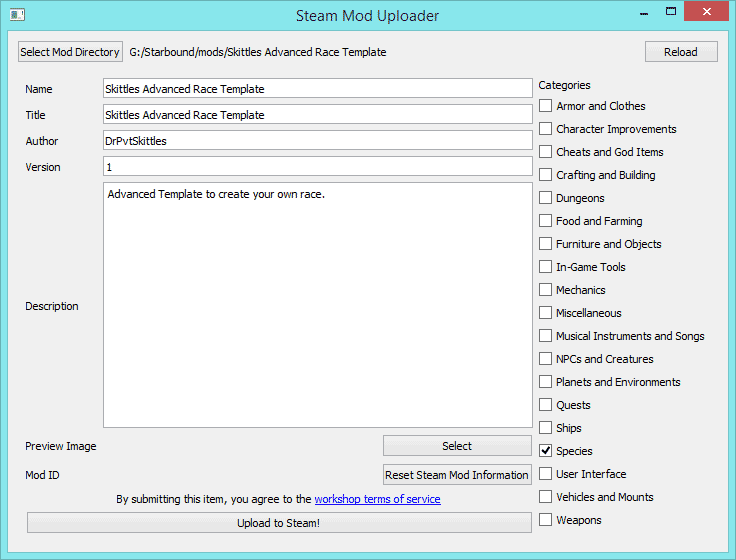Check Vehicles and Mounts category
Screen dimensions: 736x560
point(545,497)
